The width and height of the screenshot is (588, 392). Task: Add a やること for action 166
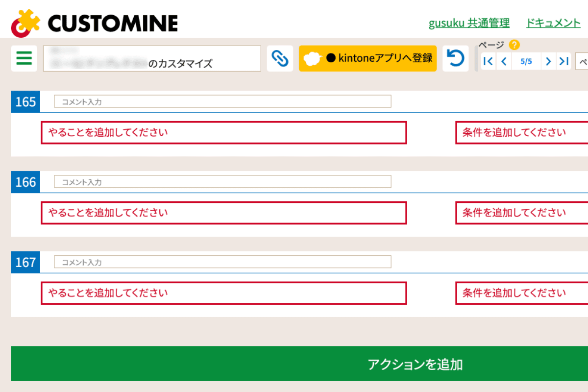223,213
